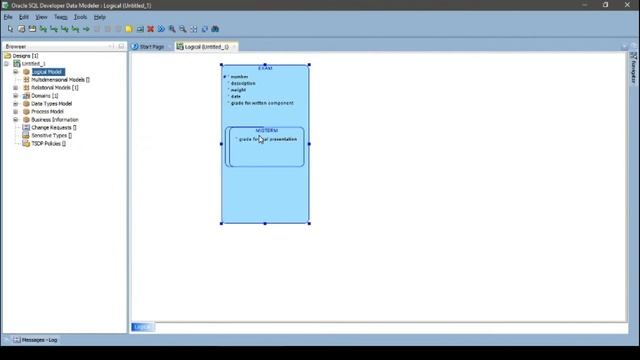Click the Domains node icon
Screen dimensions: 640x360
click(x=26, y=96)
